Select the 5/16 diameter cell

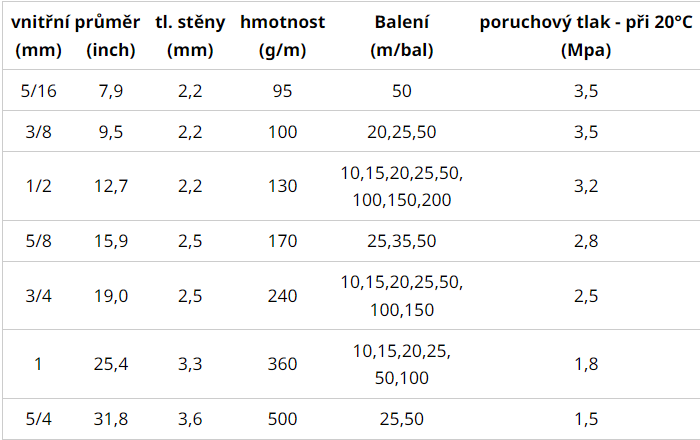point(38,93)
